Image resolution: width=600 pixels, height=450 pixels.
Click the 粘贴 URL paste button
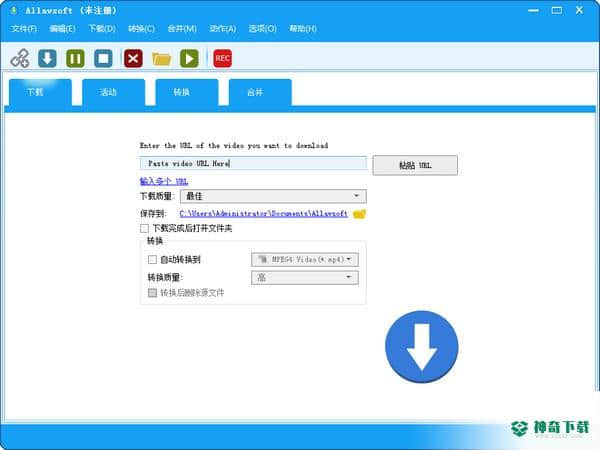pos(415,165)
